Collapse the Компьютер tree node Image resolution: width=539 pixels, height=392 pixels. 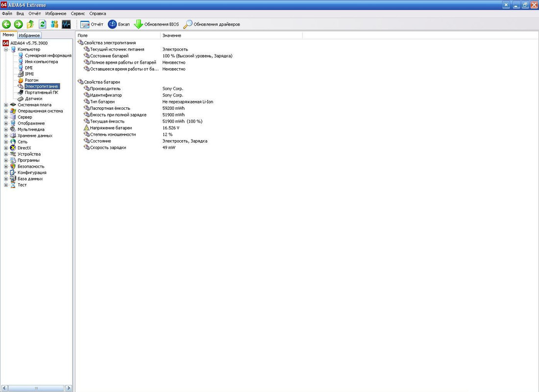click(x=6, y=49)
